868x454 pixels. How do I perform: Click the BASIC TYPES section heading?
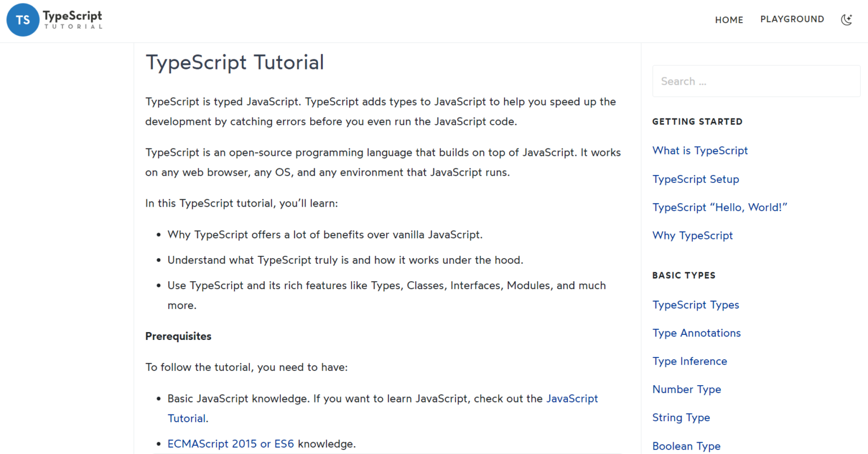(684, 276)
